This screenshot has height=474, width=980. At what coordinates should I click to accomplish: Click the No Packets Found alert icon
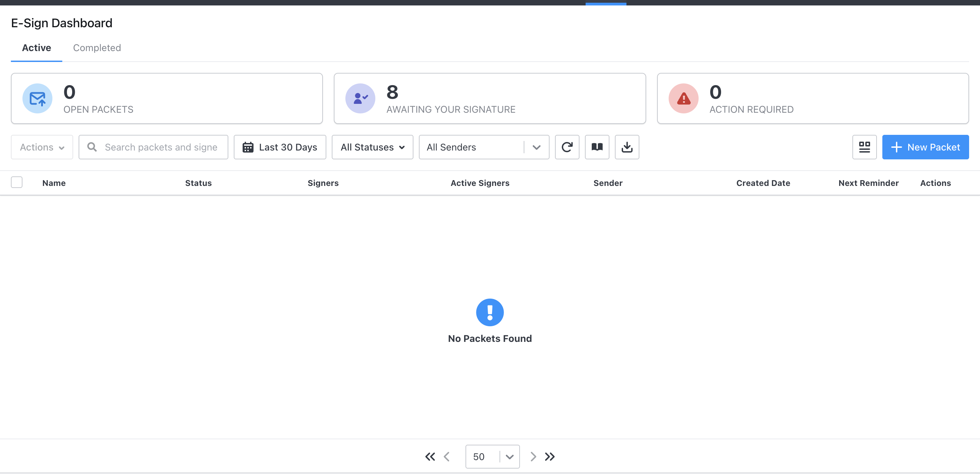[490, 312]
